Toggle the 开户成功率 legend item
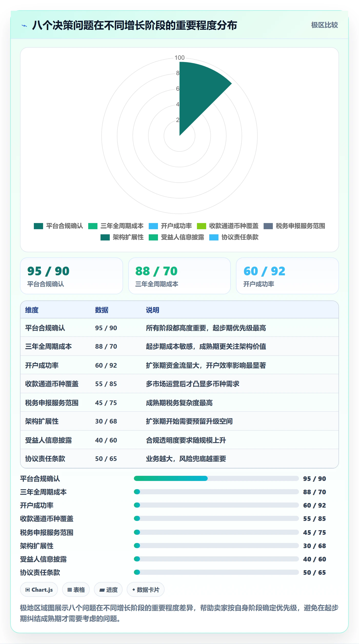 (170, 226)
